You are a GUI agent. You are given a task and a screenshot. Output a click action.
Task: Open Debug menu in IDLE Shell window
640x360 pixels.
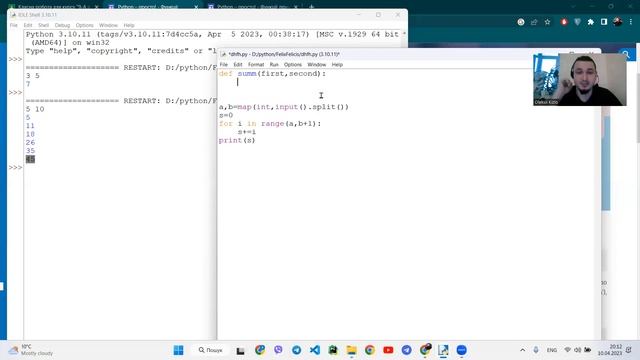62,25
